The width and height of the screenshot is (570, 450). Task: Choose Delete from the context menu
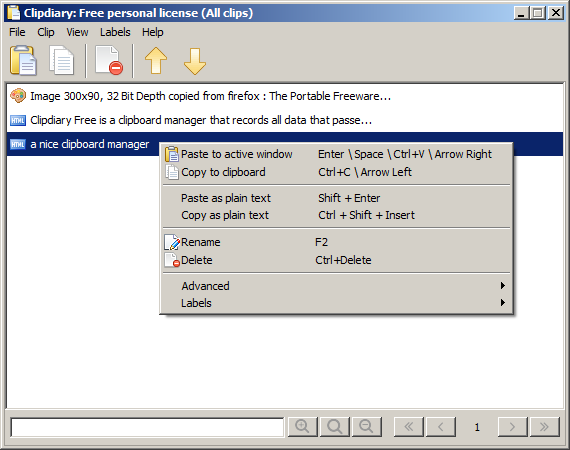click(x=336, y=260)
